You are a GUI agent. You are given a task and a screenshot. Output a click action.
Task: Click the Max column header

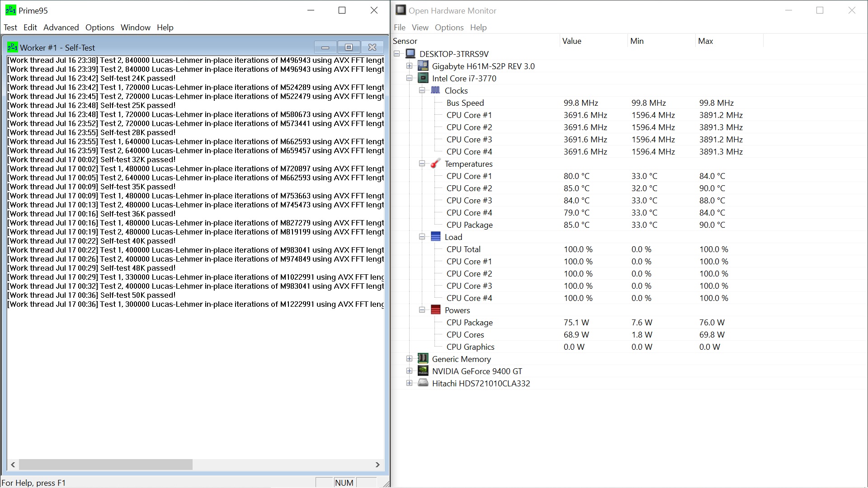(x=729, y=41)
